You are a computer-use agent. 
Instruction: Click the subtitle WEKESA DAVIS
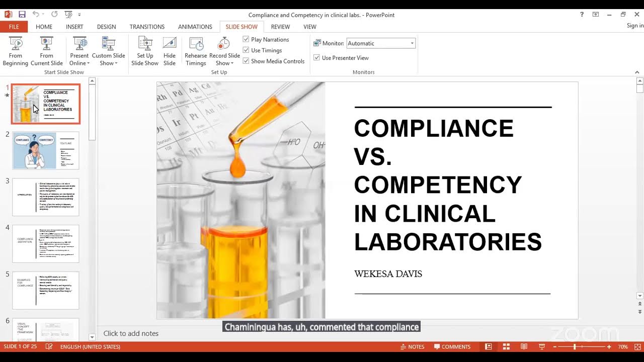coord(388,274)
